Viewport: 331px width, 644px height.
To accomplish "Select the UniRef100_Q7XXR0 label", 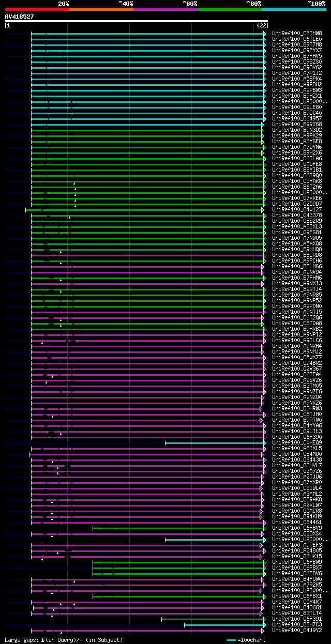I will click(x=297, y=482).
